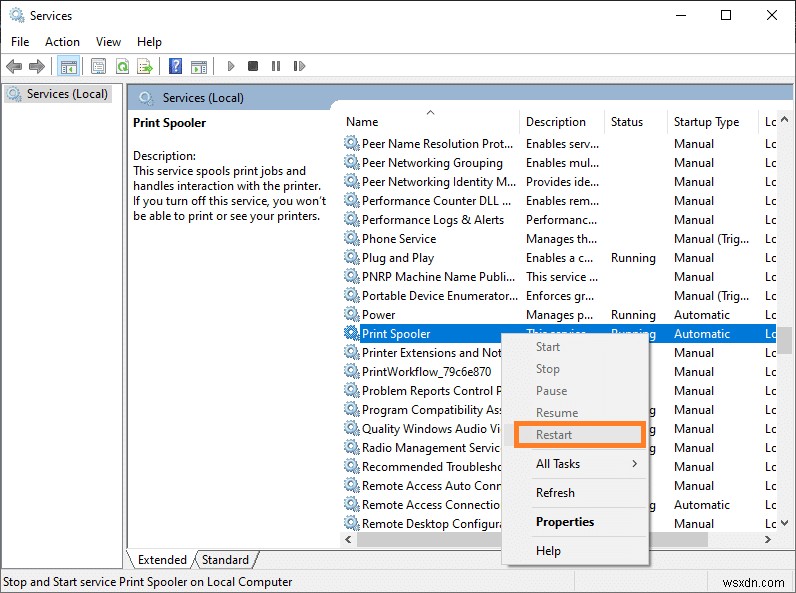
Task: Click the Start Service play icon
Action: (230, 66)
